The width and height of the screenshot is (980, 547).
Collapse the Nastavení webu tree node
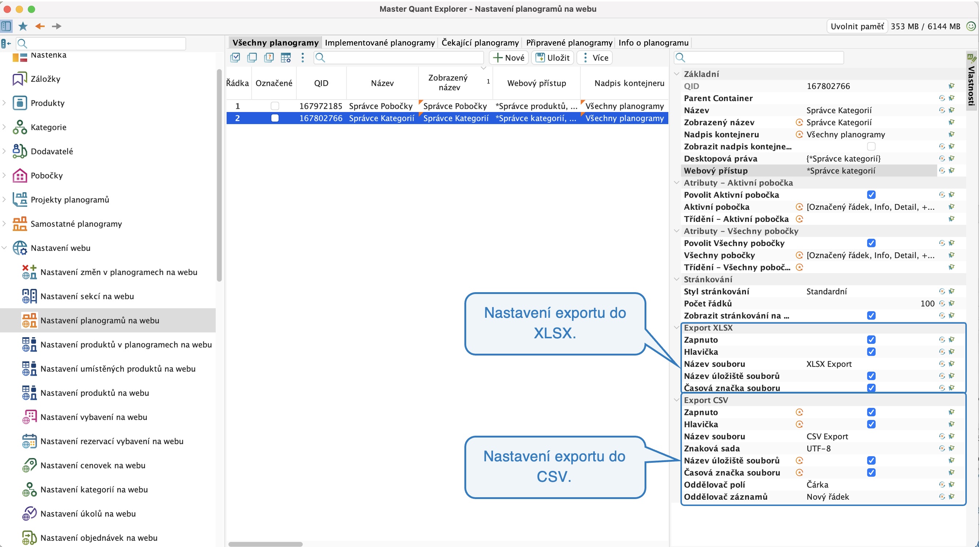tap(4, 248)
